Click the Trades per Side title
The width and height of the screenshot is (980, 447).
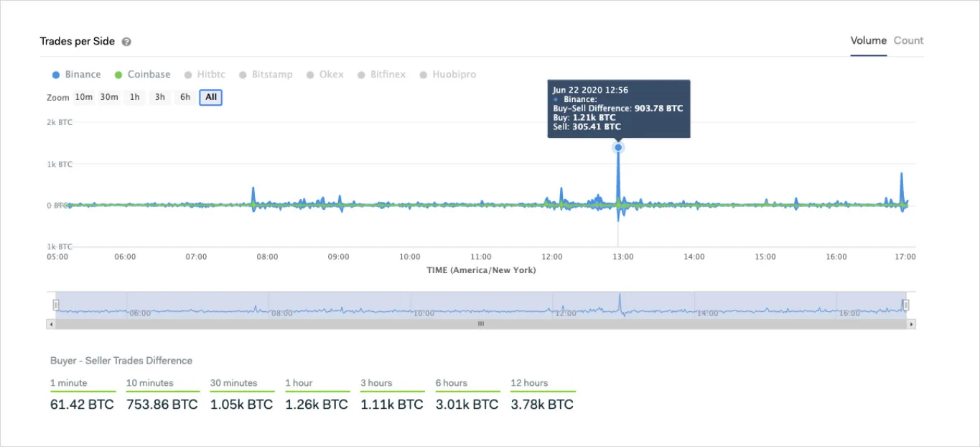tap(77, 42)
